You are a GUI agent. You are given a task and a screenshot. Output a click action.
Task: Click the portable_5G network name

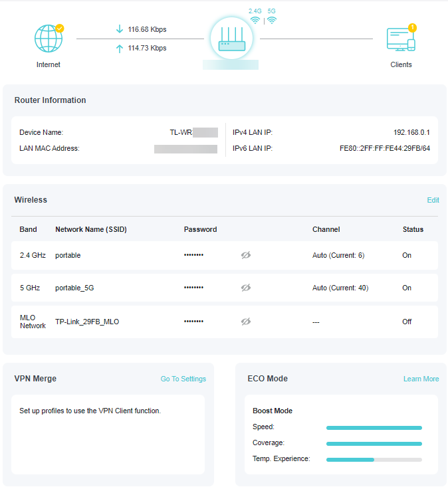(x=74, y=288)
